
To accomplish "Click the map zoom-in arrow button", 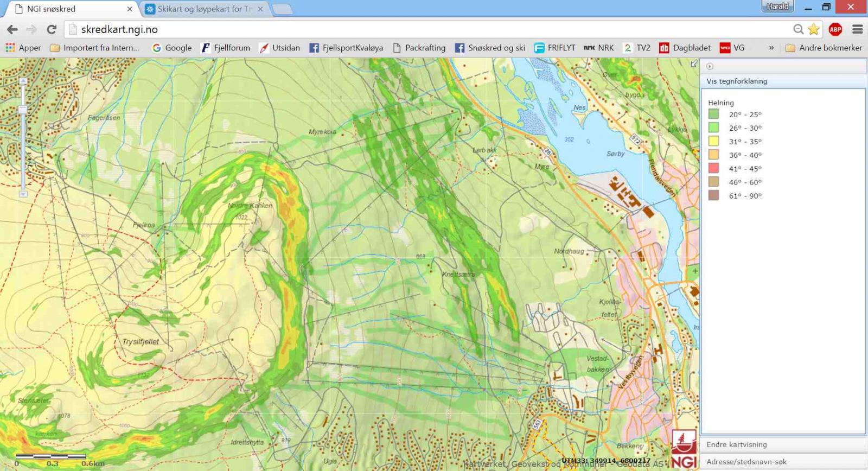I will tap(23, 81).
